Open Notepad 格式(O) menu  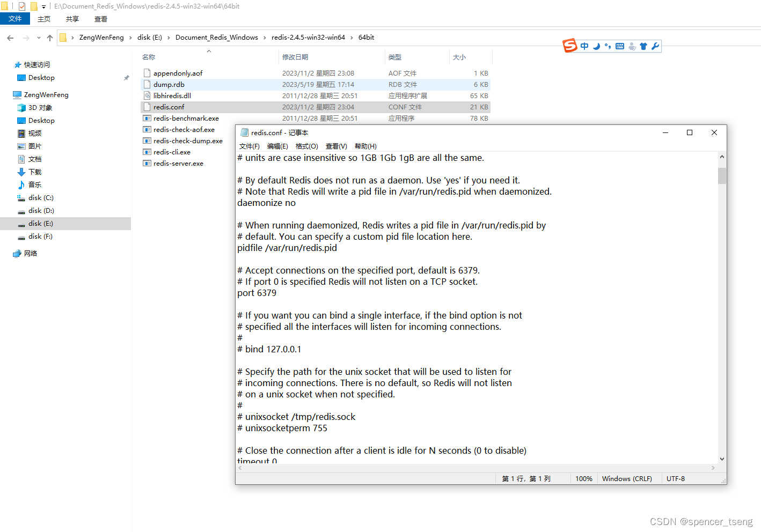(x=307, y=146)
